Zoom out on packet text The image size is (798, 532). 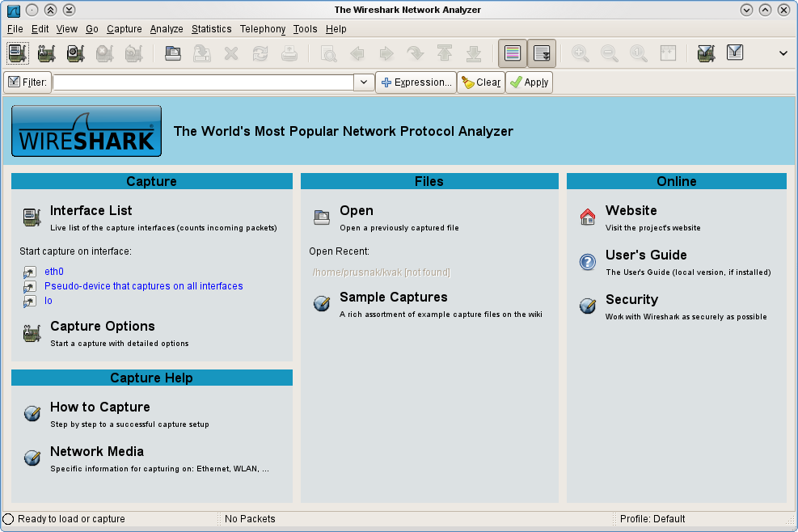click(609, 53)
